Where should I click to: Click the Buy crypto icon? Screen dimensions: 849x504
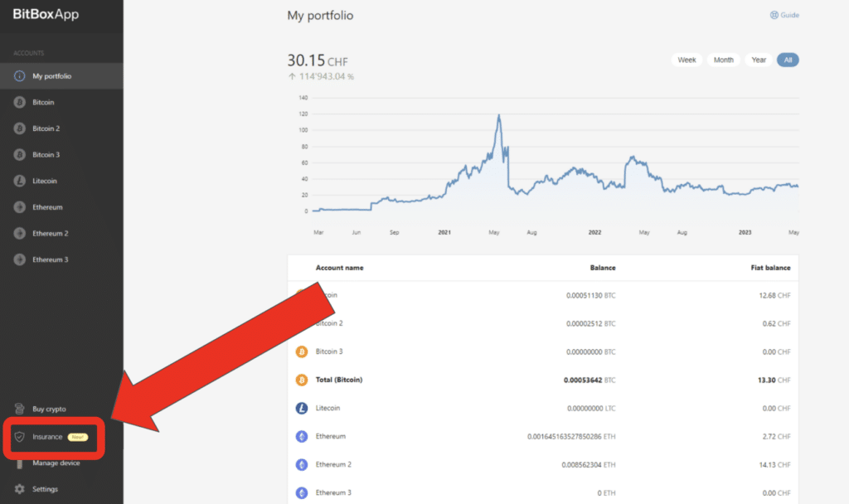tap(20, 409)
